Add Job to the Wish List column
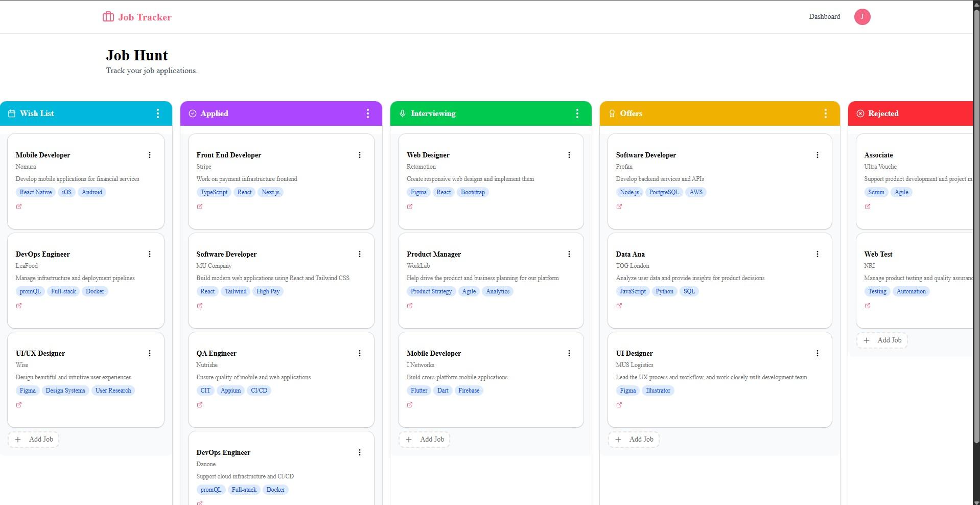 pos(34,440)
